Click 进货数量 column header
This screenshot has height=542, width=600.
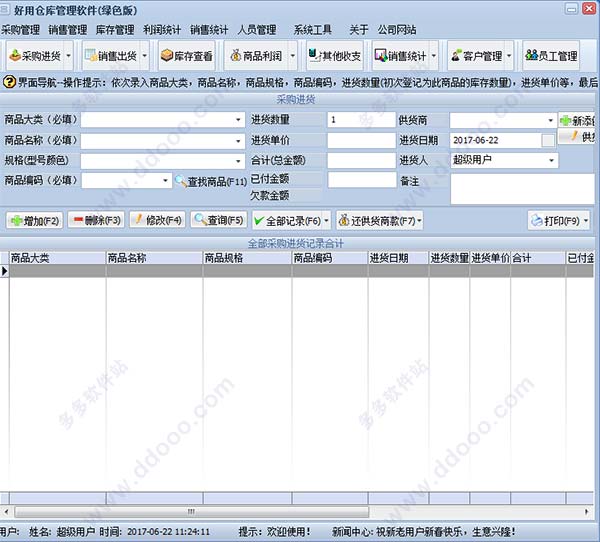(x=449, y=258)
